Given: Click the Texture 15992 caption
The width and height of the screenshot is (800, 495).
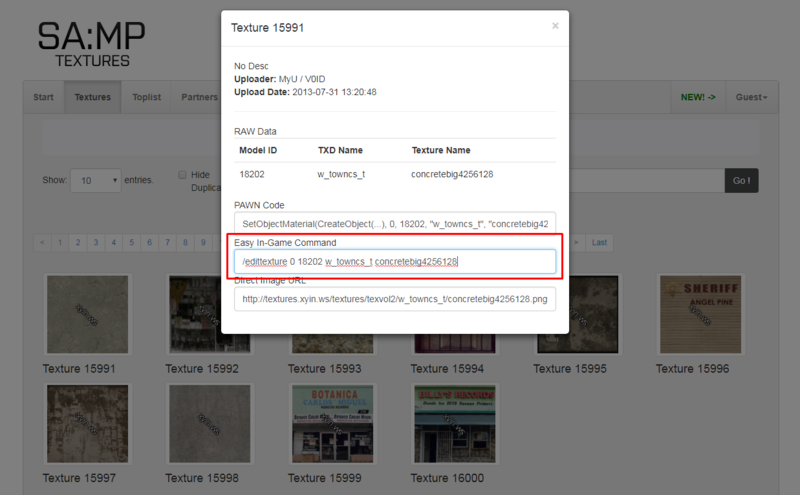Looking at the screenshot, I should click(202, 368).
